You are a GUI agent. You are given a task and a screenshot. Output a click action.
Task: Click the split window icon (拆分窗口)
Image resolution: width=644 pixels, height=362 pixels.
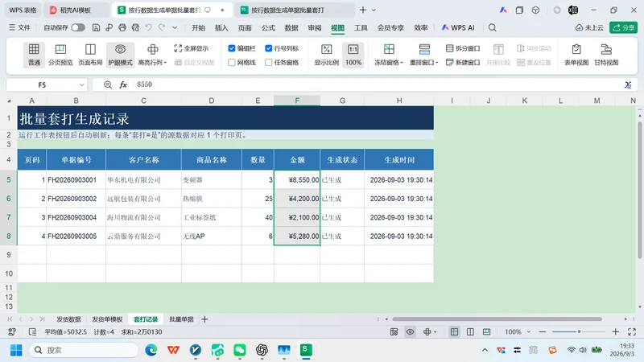463,48
